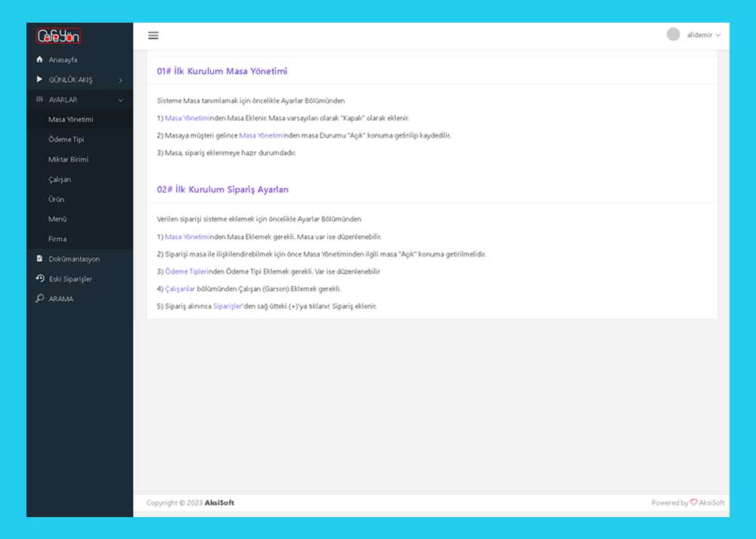Click the user avatar circle
This screenshot has height=539, width=756.
point(673,35)
